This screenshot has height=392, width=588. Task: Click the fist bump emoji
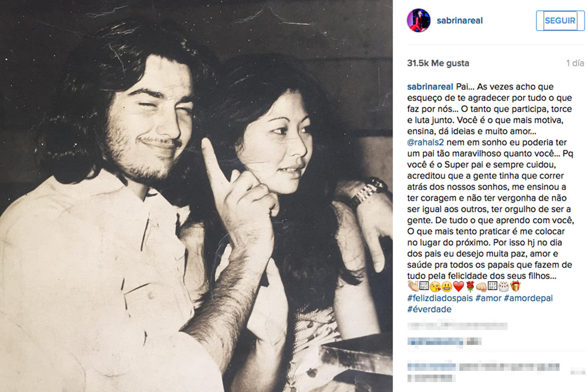click(481, 287)
